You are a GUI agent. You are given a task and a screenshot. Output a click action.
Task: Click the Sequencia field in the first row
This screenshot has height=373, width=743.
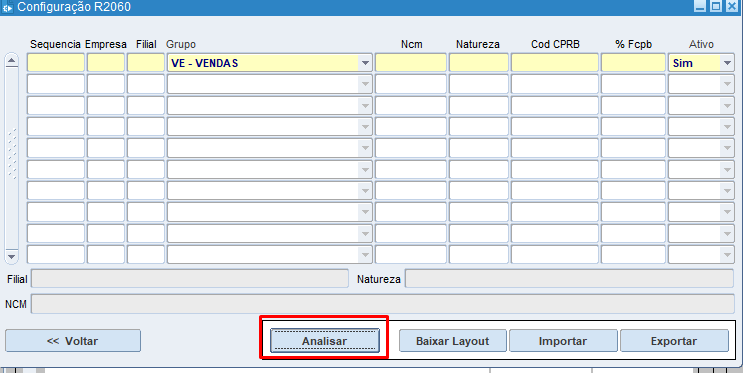pyautogui.click(x=56, y=63)
